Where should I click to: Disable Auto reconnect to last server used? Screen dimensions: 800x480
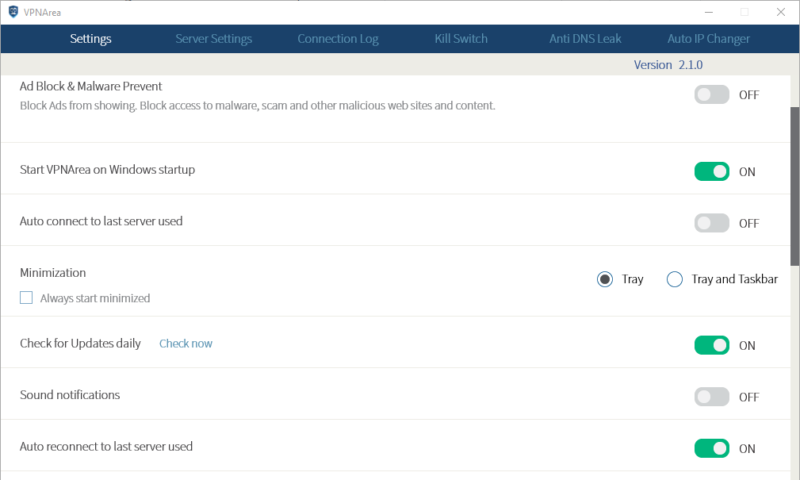(x=712, y=448)
